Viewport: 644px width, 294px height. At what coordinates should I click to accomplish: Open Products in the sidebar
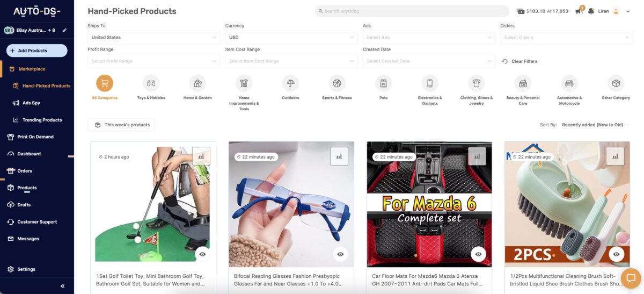point(27,188)
